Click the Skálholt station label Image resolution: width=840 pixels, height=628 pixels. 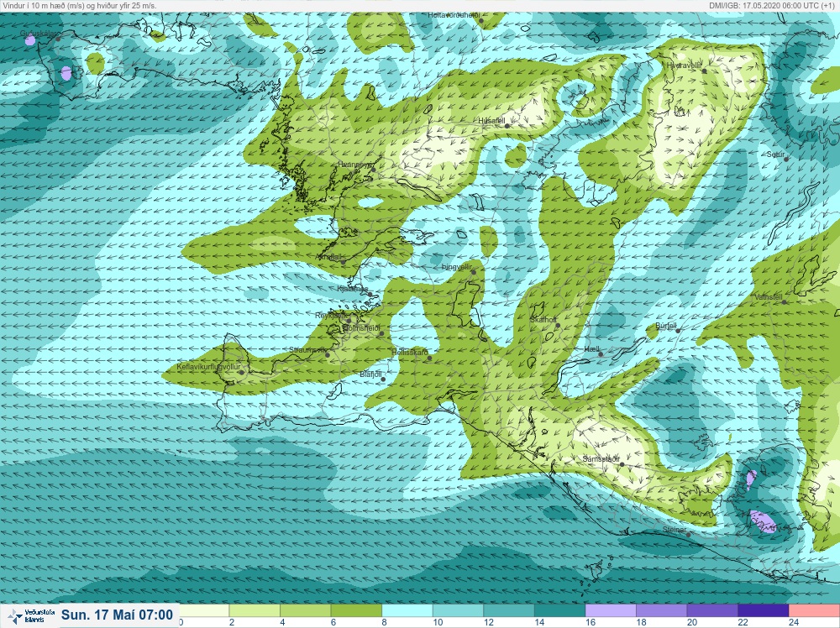pos(543,320)
